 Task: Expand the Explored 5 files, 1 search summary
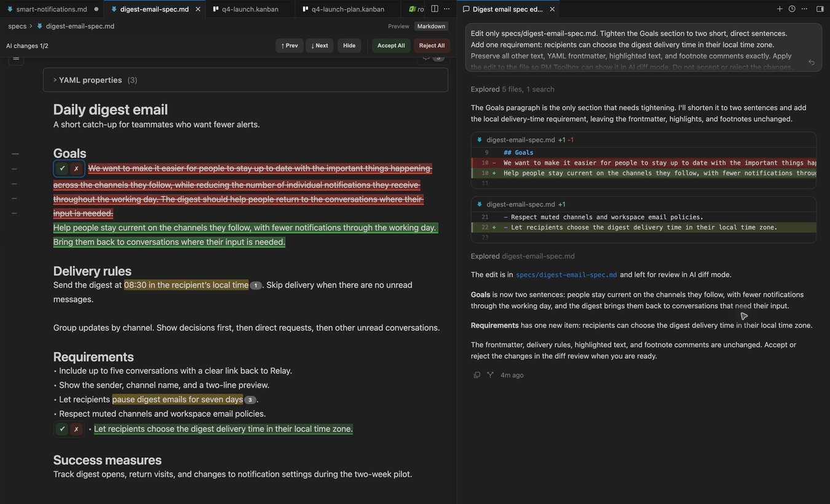click(x=512, y=89)
